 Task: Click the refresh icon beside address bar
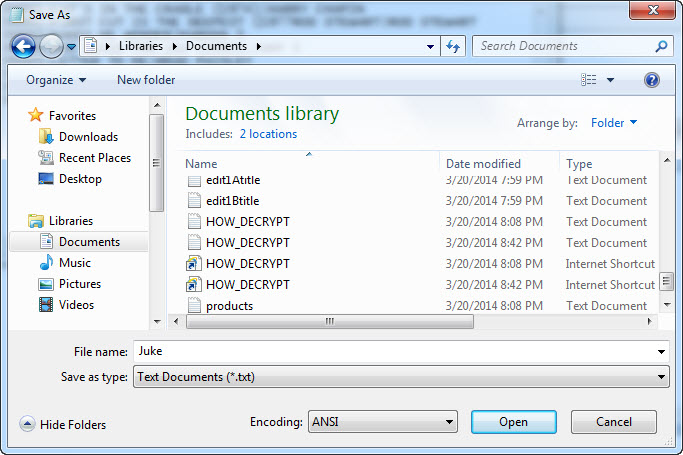[453, 46]
